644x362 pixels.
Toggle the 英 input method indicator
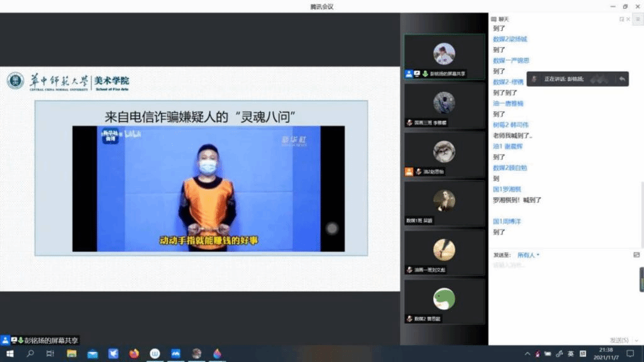(570, 354)
